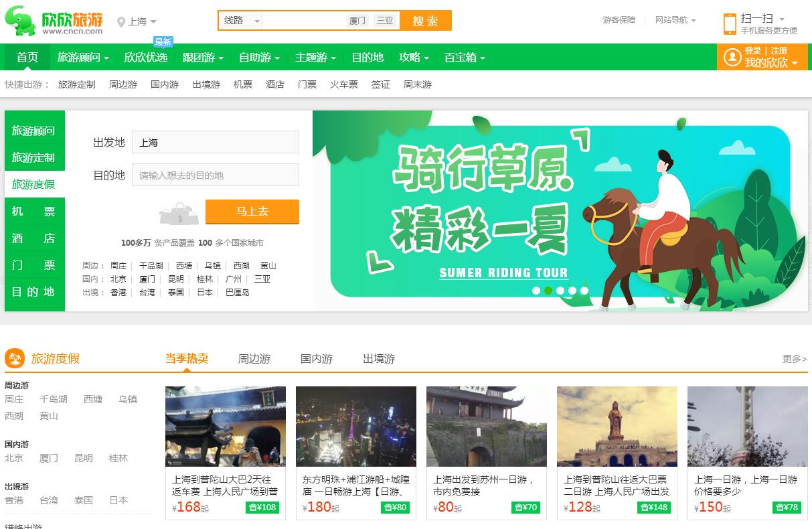Click the orange 搜索 button
Screen dimensions: 812x529
(x=425, y=21)
